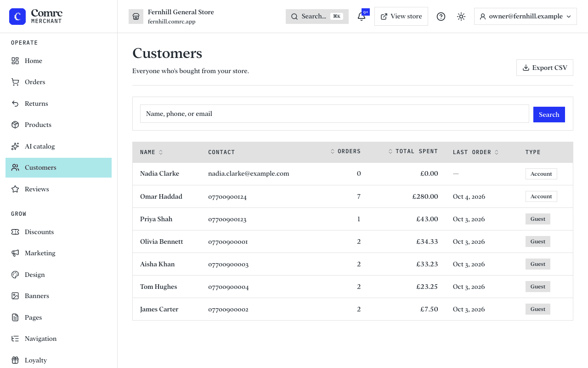
Task: Click fernhill.comrc.app store URL
Action: pyautogui.click(x=171, y=22)
